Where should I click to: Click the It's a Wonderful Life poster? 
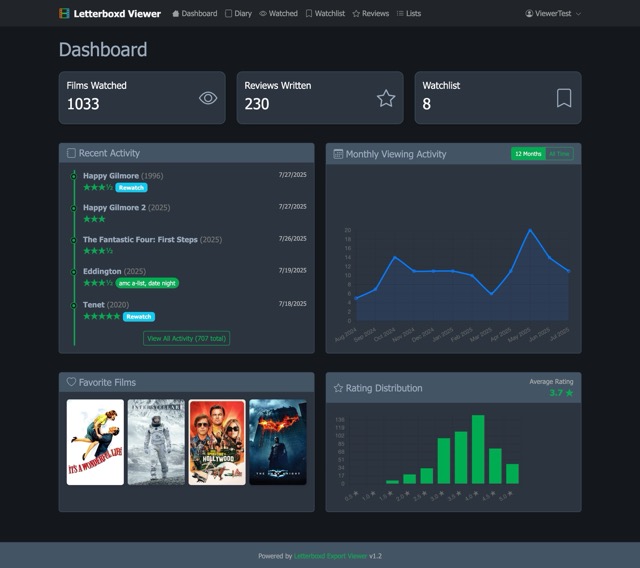click(x=95, y=442)
